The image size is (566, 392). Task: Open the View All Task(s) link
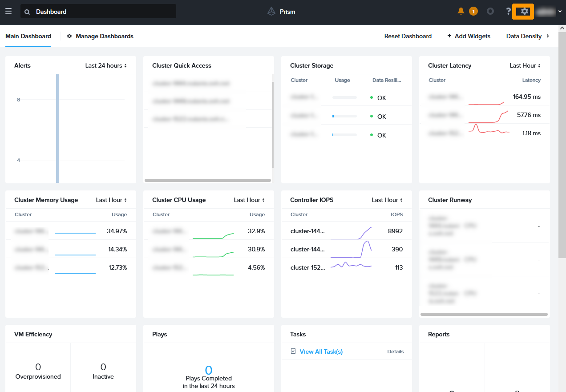pyautogui.click(x=321, y=351)
